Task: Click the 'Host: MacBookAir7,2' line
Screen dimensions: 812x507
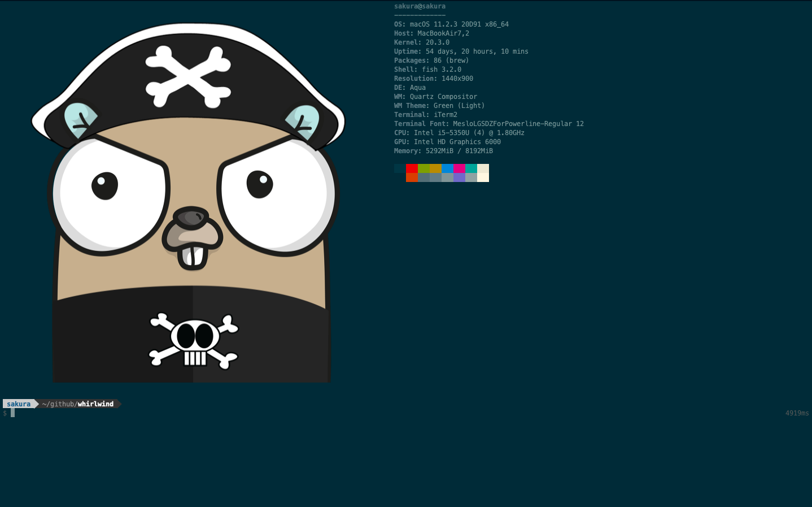Action: (431, 33)
